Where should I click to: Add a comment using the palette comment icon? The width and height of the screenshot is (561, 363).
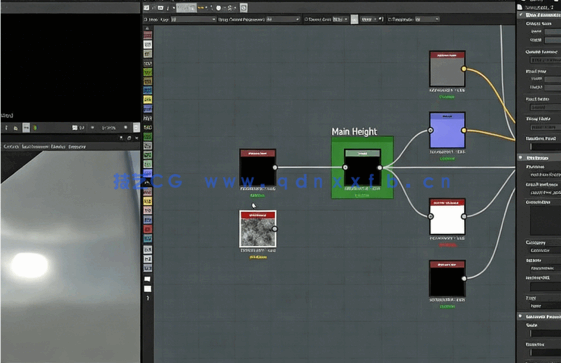tap(147, 279)
